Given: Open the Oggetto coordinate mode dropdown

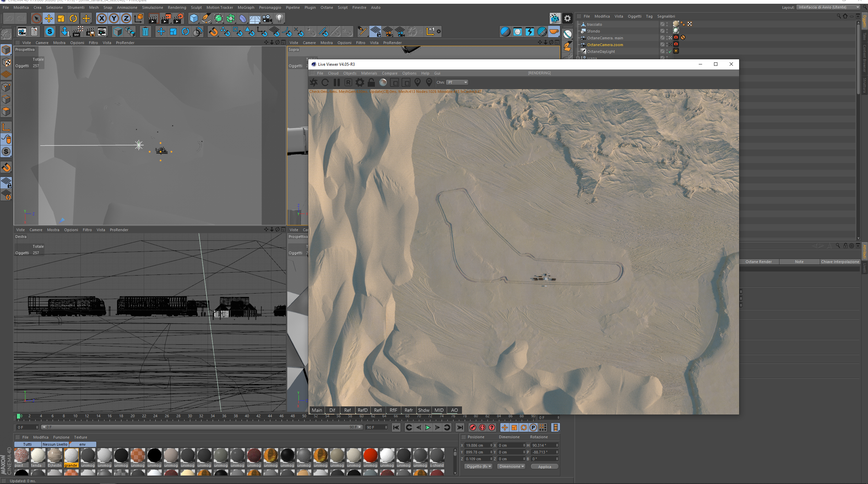Looking at the screenshot, I should click(x=478, y=466).
